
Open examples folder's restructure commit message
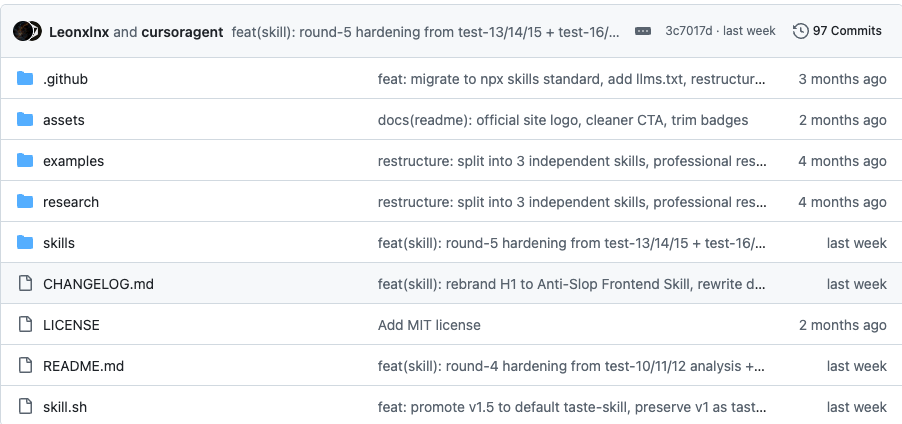pos(572,161)
